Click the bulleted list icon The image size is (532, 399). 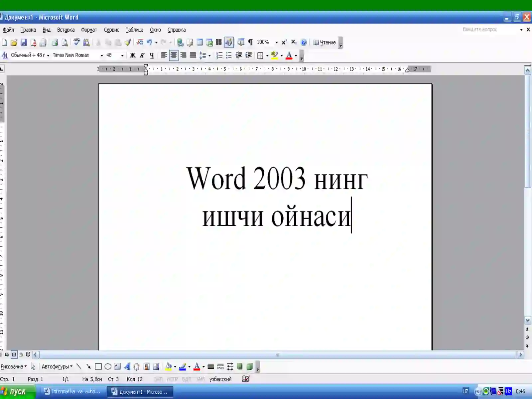point(229,56)
